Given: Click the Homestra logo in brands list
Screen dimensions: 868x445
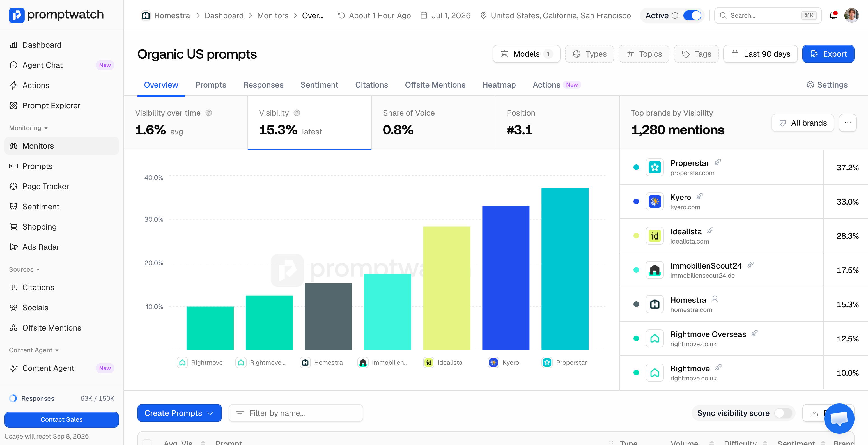Looking at the screenshot, I should point(655,304).
